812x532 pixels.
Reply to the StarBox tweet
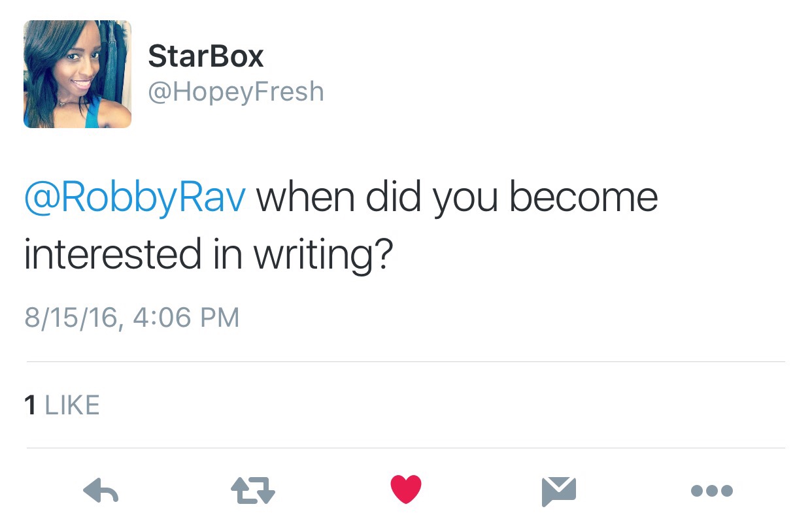click(x=101, y=490)
